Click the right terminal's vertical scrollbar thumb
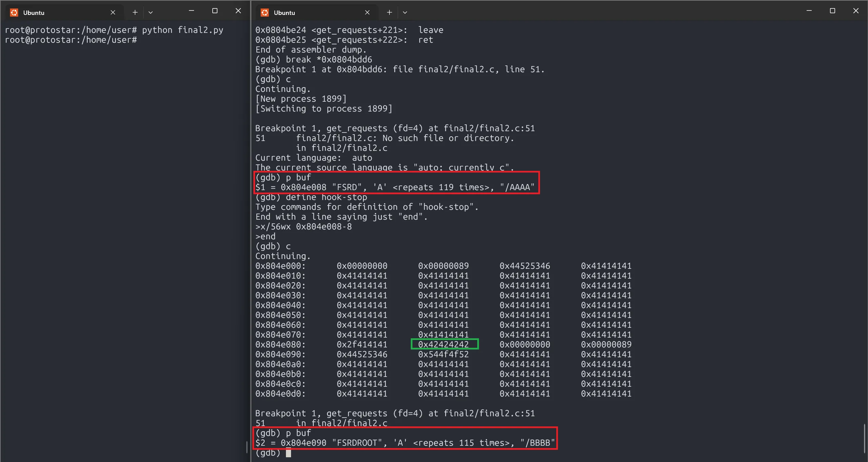The width and height of the screenshot is (868, 462). 864,438
